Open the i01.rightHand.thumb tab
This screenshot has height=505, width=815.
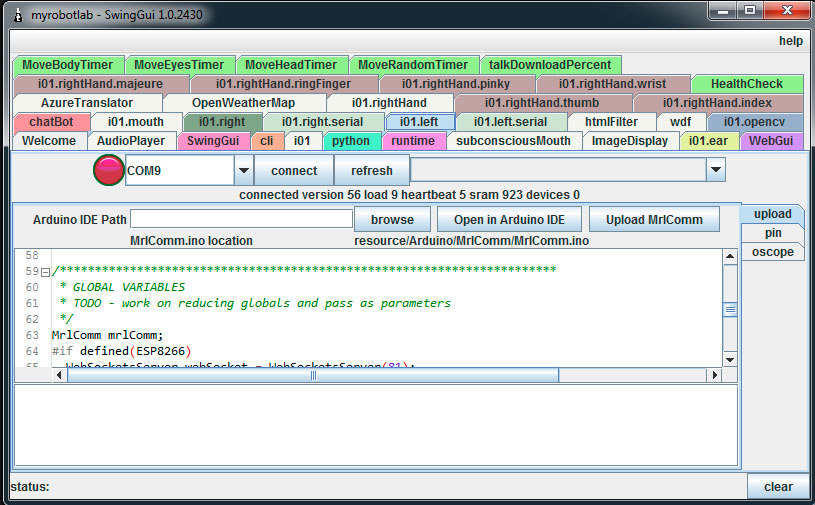point(542,103)
